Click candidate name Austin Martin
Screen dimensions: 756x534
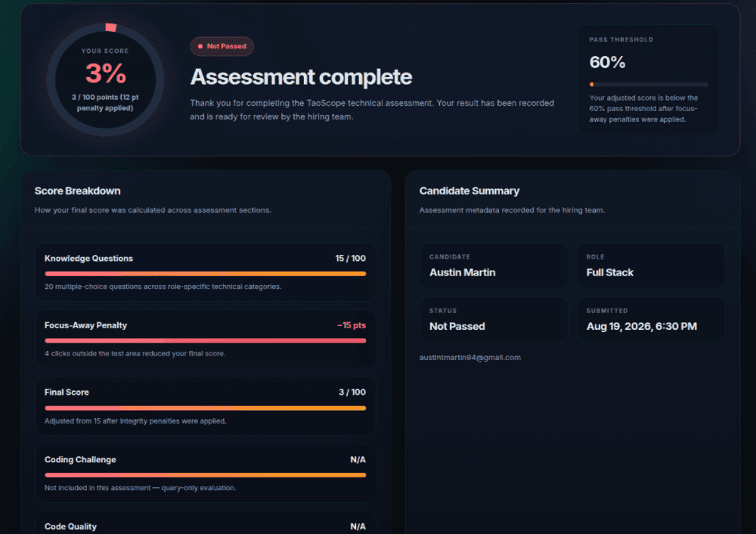(x=463, y=272)
